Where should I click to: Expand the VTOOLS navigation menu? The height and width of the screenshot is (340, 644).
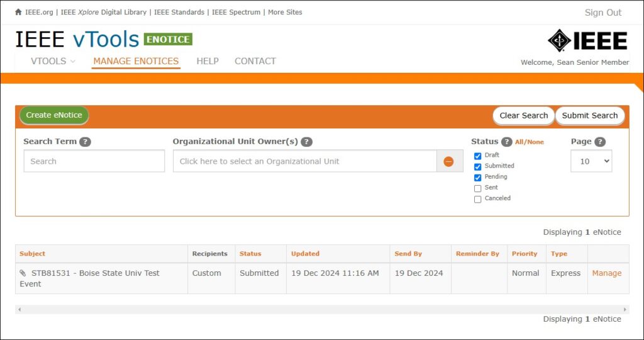tap(53, 61)
